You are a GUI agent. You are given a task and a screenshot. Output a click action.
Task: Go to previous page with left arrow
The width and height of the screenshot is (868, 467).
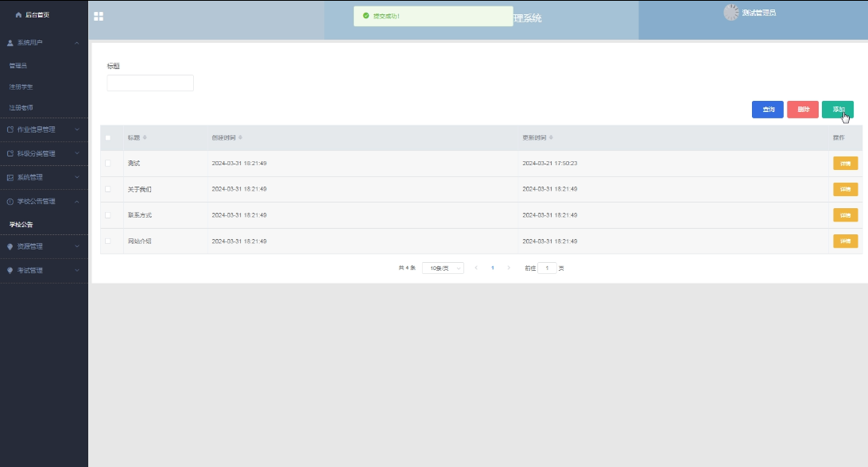point(476,268)
